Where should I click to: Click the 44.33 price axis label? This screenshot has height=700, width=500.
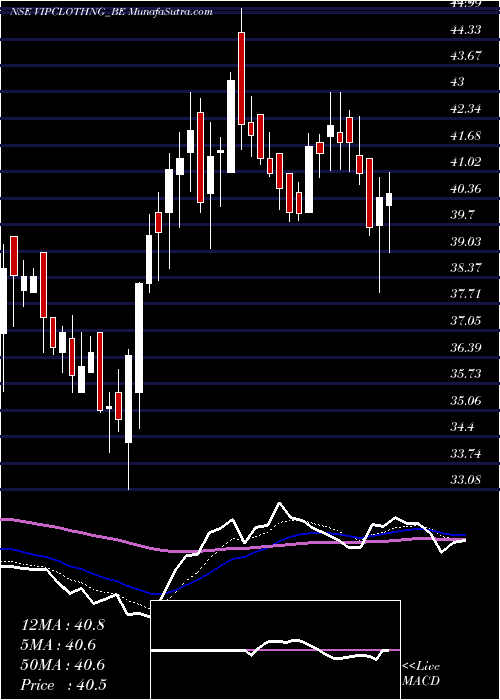click(465, 29)
